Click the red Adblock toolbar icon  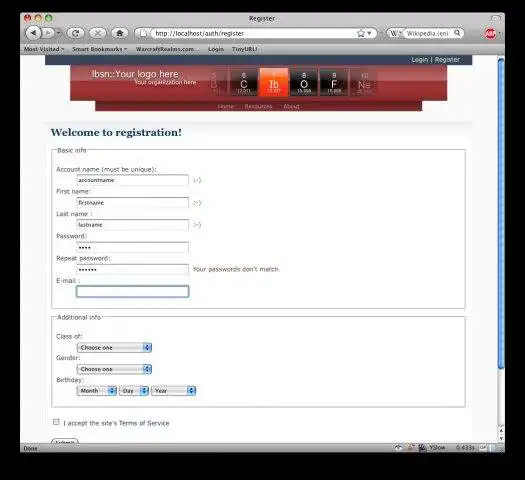490,33
